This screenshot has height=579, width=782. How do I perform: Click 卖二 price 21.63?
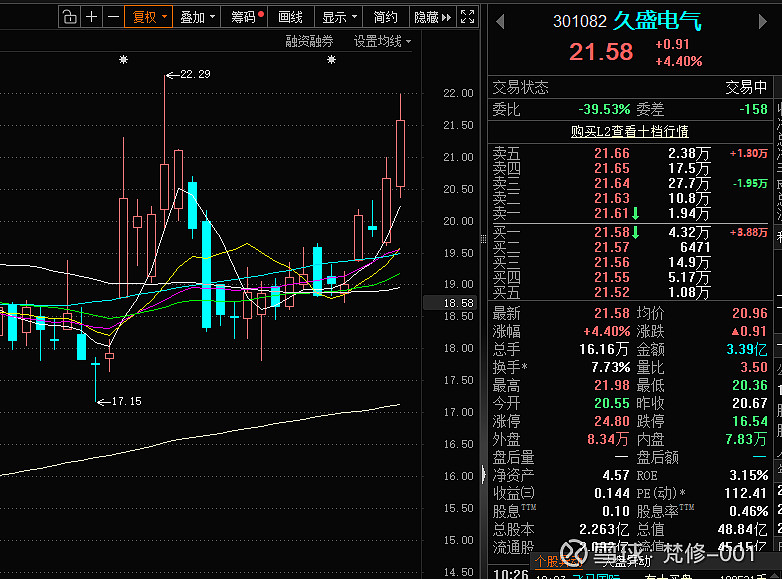[x=612, y=198]
